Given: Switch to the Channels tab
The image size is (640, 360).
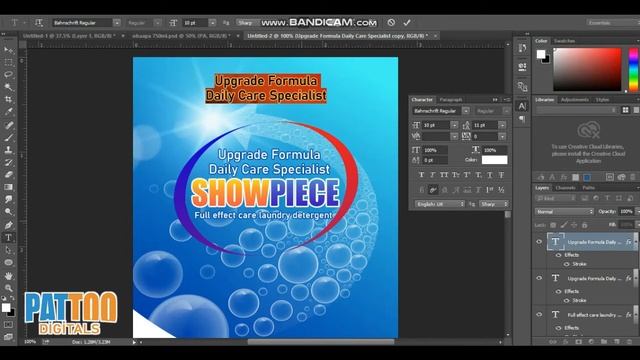Looking at the screenshot, I should pos(566,188).
